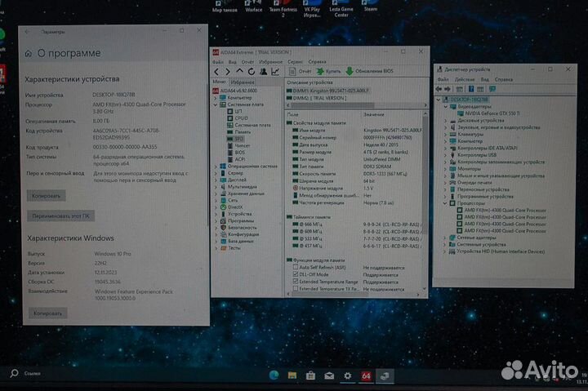
Task: Expand Сетевые адаптеры in Device Manager
Action: point(446,238)
